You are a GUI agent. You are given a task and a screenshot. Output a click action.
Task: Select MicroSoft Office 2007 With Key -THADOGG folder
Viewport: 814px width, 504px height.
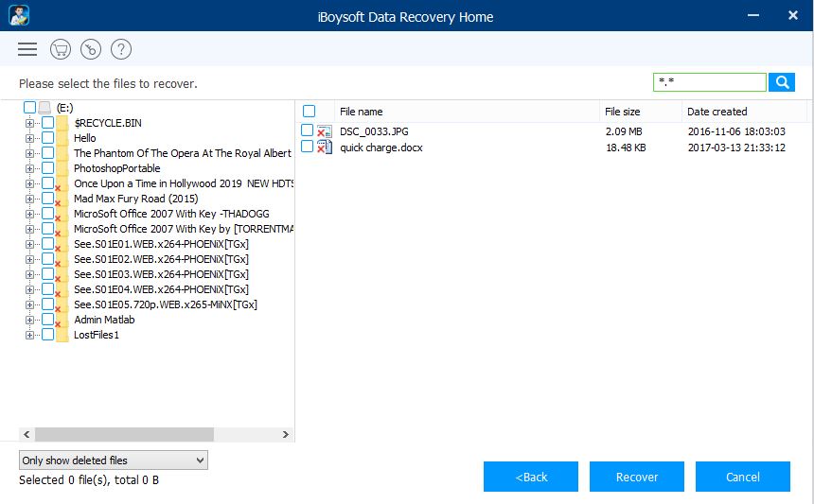(171, 214)
